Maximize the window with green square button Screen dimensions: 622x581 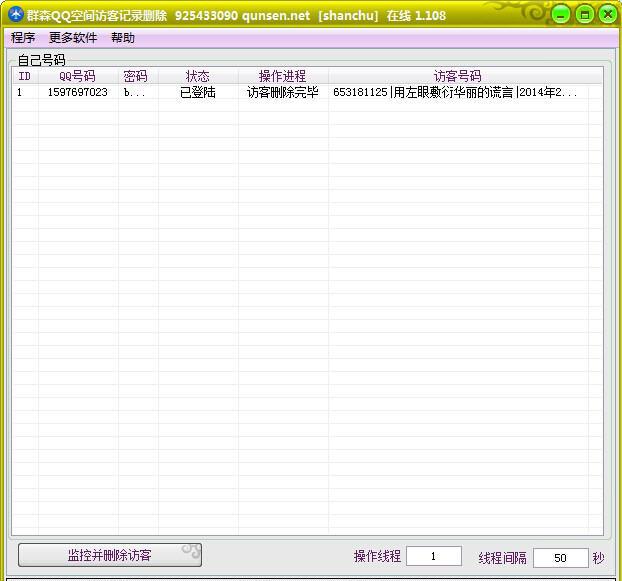584,15
